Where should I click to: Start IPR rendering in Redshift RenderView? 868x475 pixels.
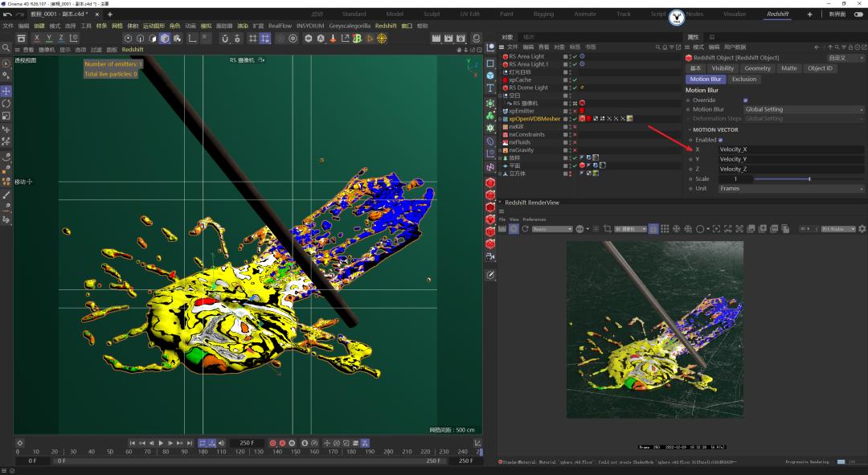point(514,228)
